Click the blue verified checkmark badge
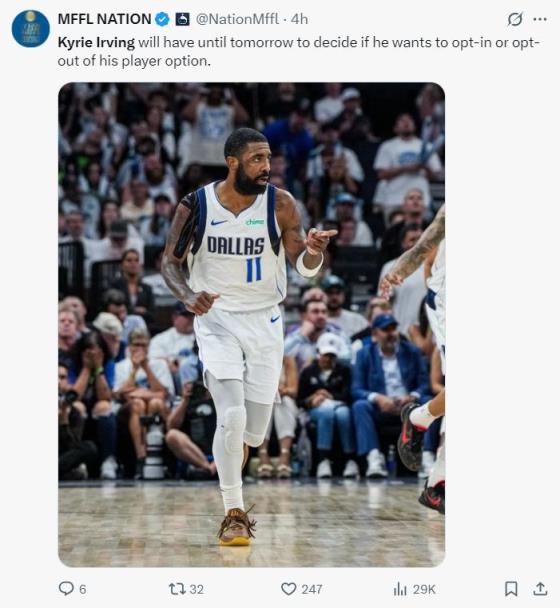Screen dimensions: 560x608 click(162, 19)
